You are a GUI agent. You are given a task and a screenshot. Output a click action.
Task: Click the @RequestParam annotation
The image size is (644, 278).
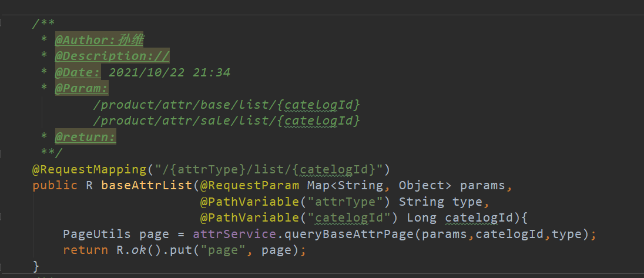click(250, 186)
